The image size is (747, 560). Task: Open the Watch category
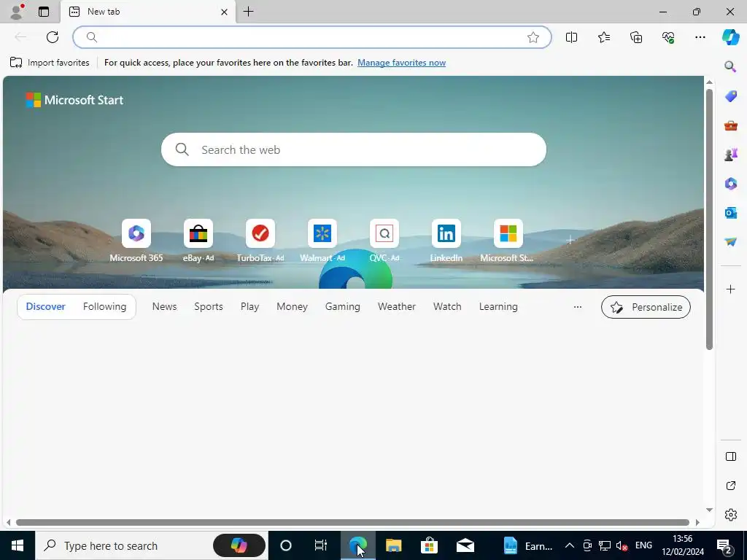[447, 307]
